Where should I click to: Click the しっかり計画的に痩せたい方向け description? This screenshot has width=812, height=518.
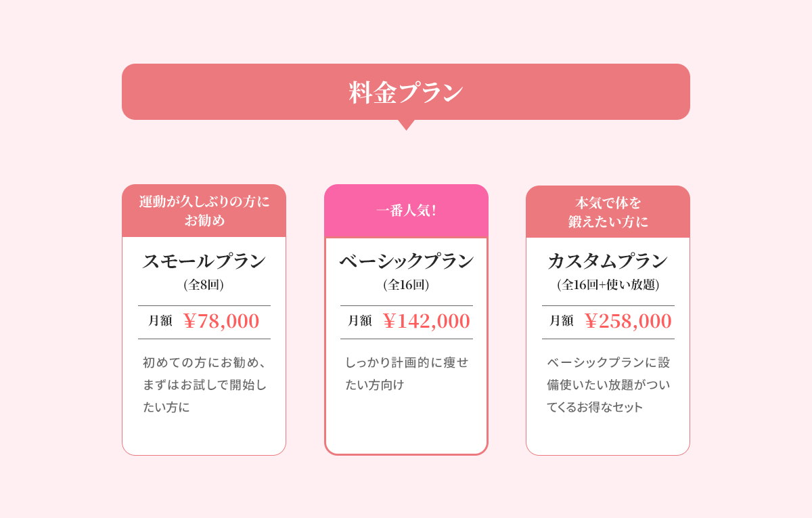[406, 373]
